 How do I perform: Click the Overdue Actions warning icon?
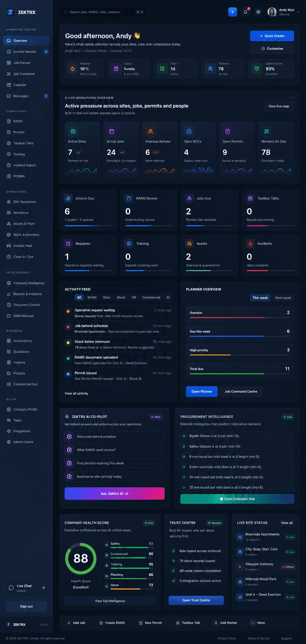(x=151, y=131)
